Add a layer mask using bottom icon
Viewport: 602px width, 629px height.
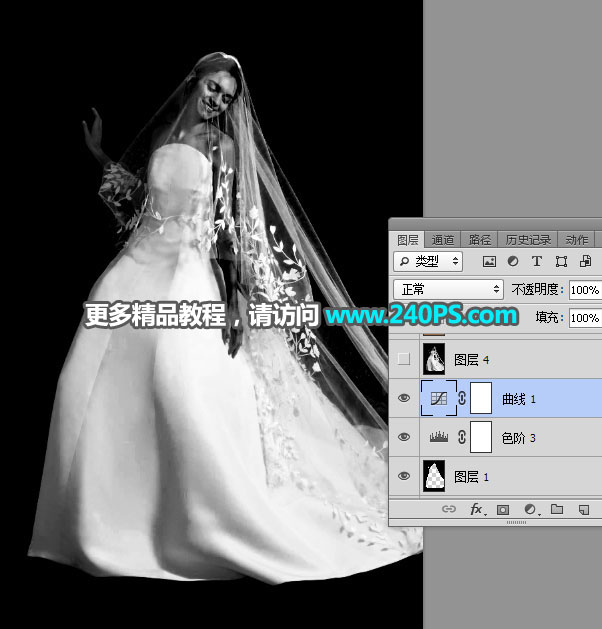tap(503, 509)
